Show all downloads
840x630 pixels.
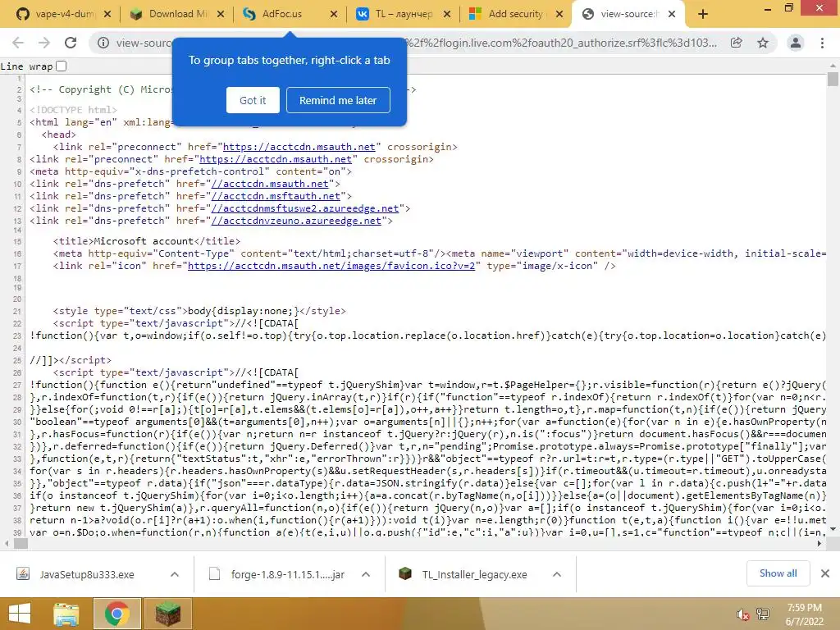(x=778, y=573)
